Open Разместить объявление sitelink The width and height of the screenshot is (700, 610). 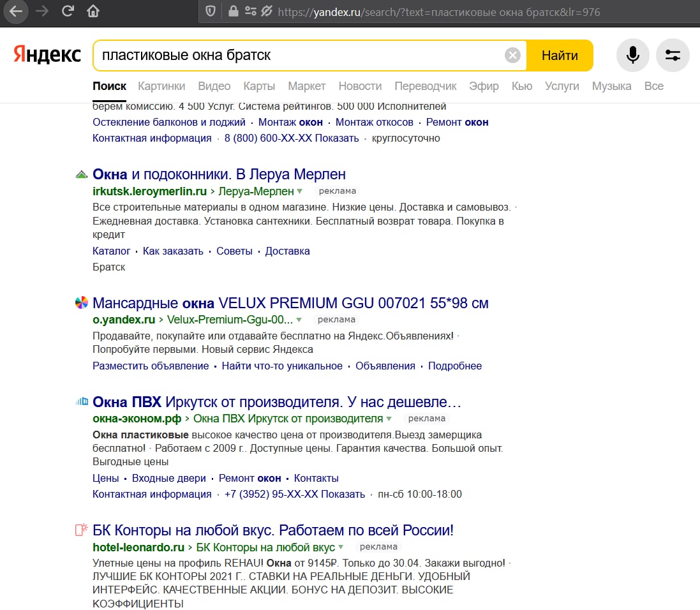pos(151,366)
